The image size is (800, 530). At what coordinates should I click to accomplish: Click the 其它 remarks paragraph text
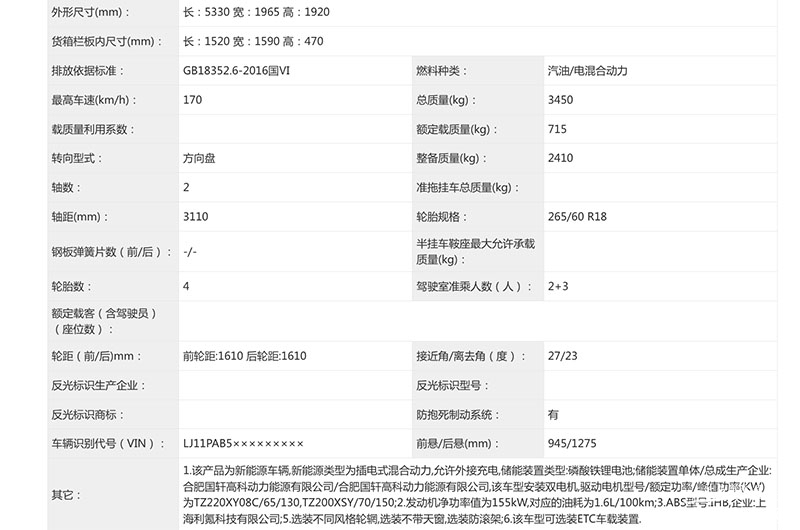tap(477, 495)
